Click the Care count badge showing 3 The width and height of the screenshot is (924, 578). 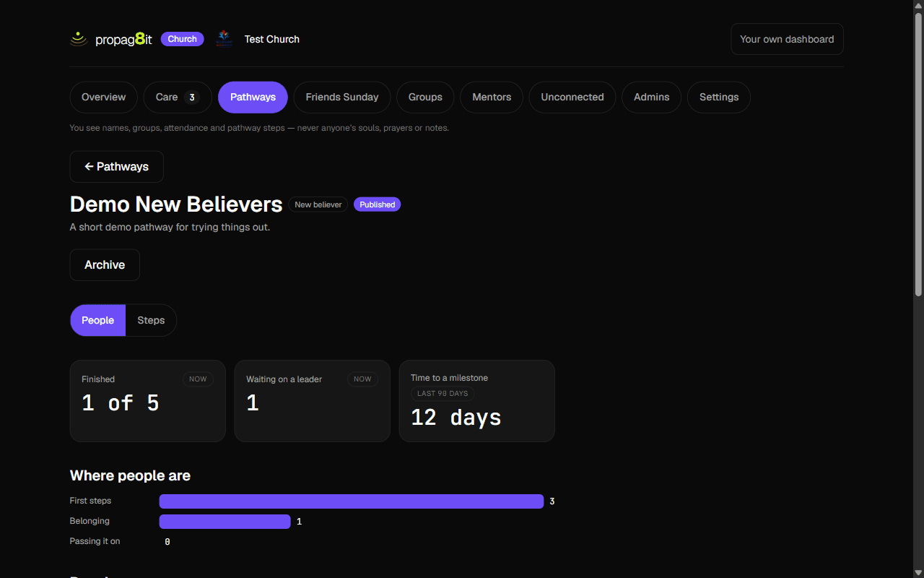click(x=192, y=98)
